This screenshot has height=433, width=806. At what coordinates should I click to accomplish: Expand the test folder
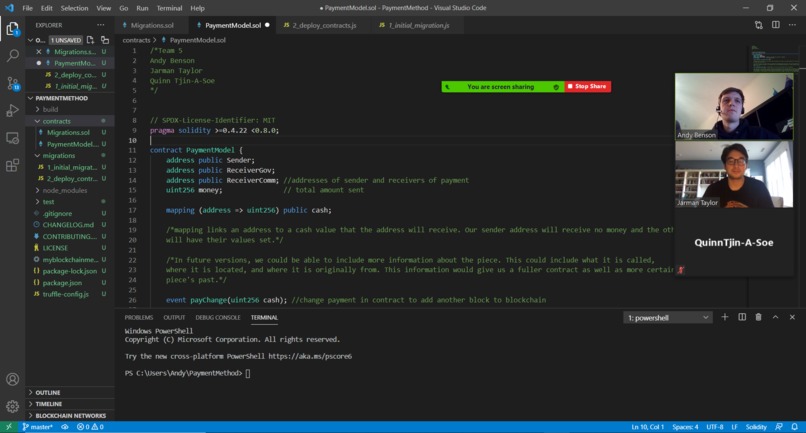70,202
